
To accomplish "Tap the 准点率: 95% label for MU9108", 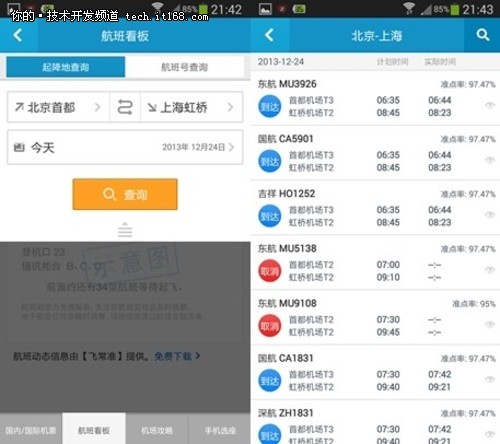I will click(474, 304).
